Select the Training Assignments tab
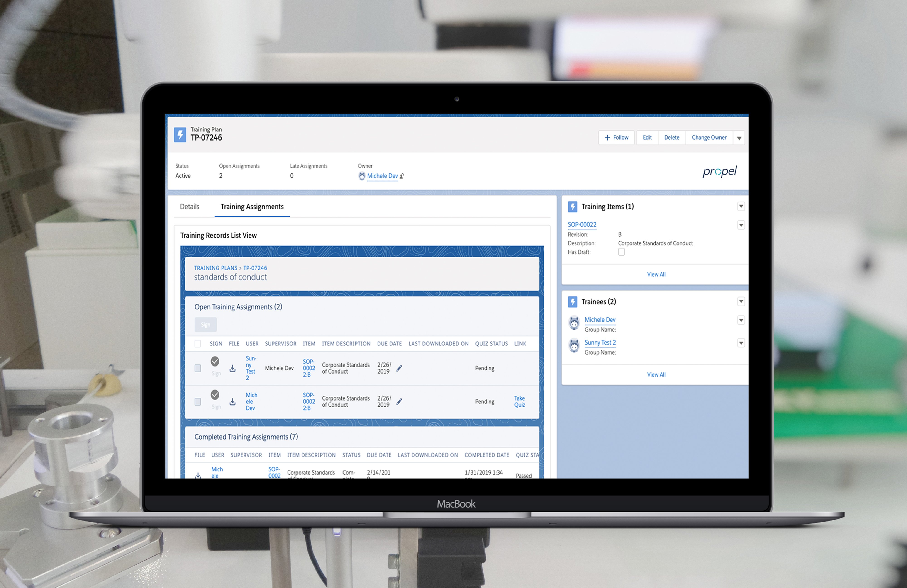 (252, 207)
